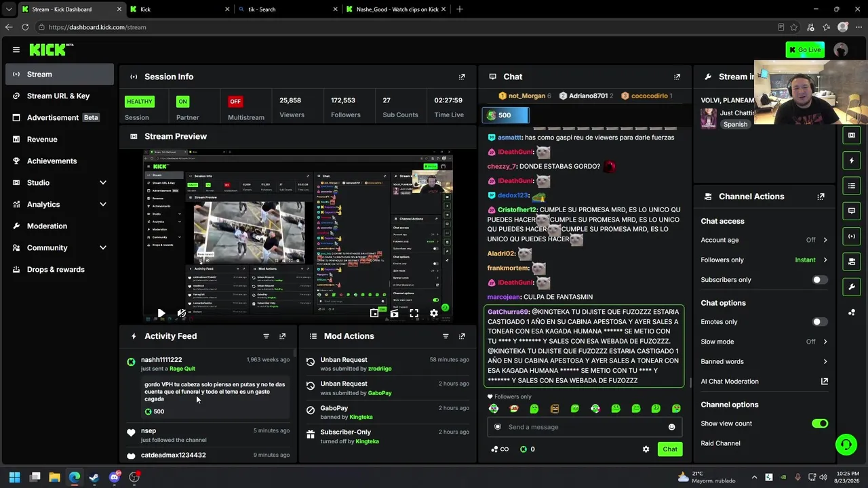The height and width of the screenshot is (488, 868).
Task: Open the Advertisement Beta page
Action: (60, 118)
